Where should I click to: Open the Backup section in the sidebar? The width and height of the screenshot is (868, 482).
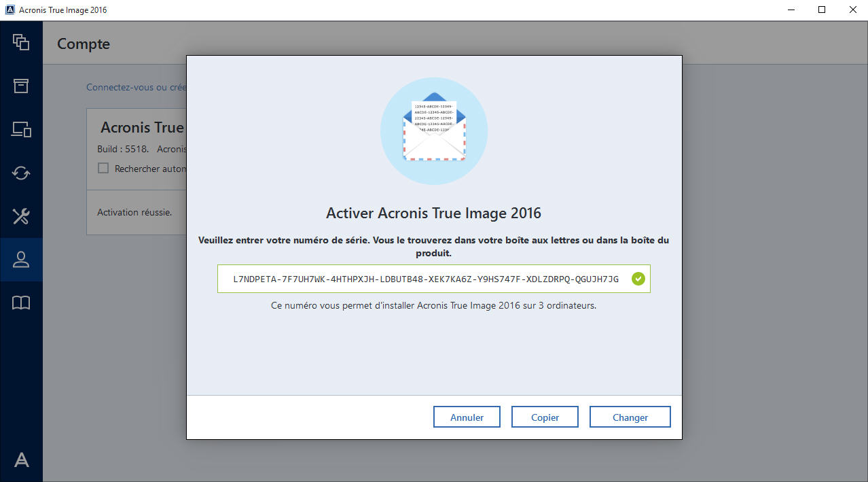pyautogui.click(x=21, y=42)
